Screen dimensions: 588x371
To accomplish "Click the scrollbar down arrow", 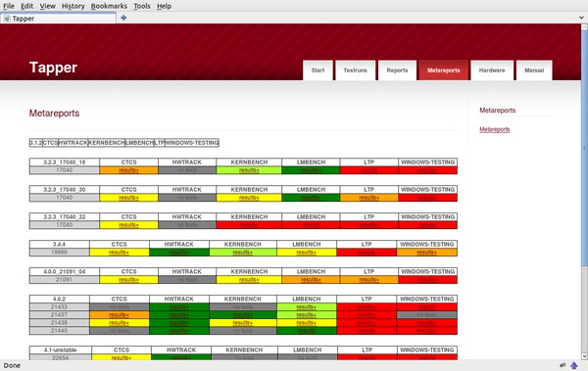I will coord(584,356).
